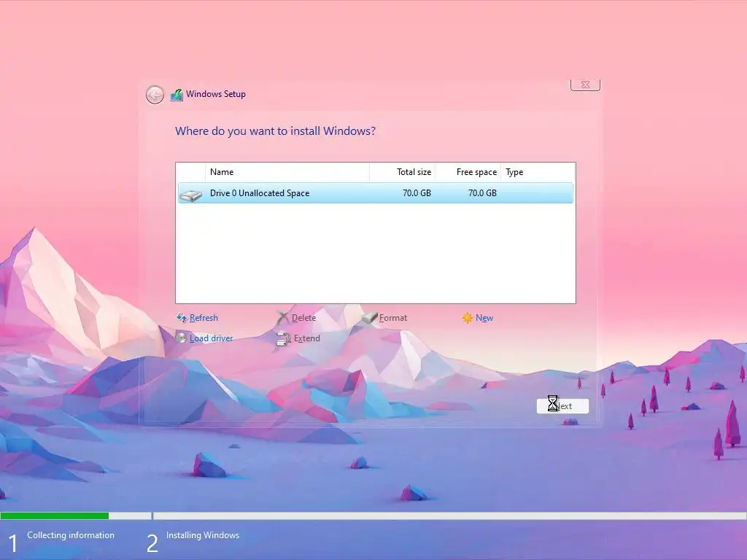Click the Next button
The width and height of the screenshot is (747, 560).
point(562,405)
